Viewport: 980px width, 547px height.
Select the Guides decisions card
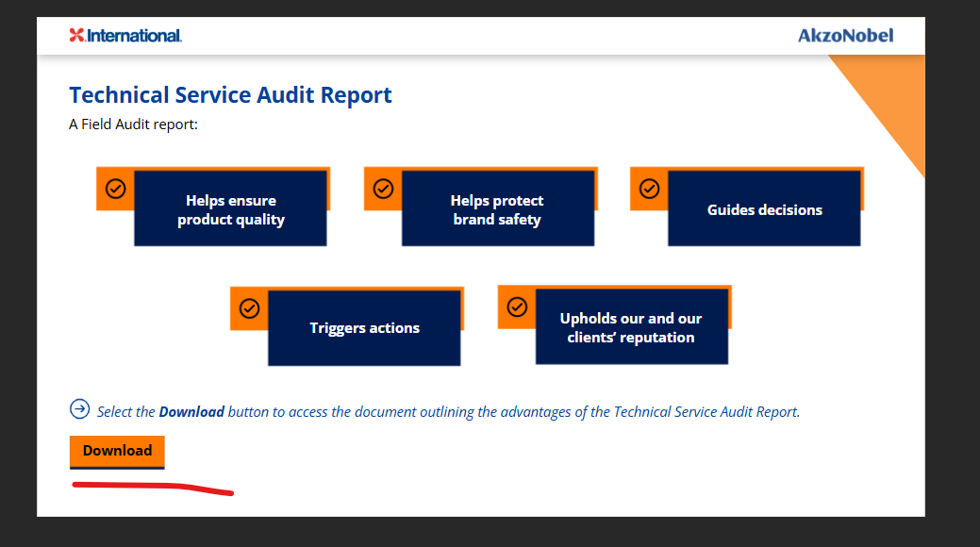pyautogui.click(x=764, y=209)
